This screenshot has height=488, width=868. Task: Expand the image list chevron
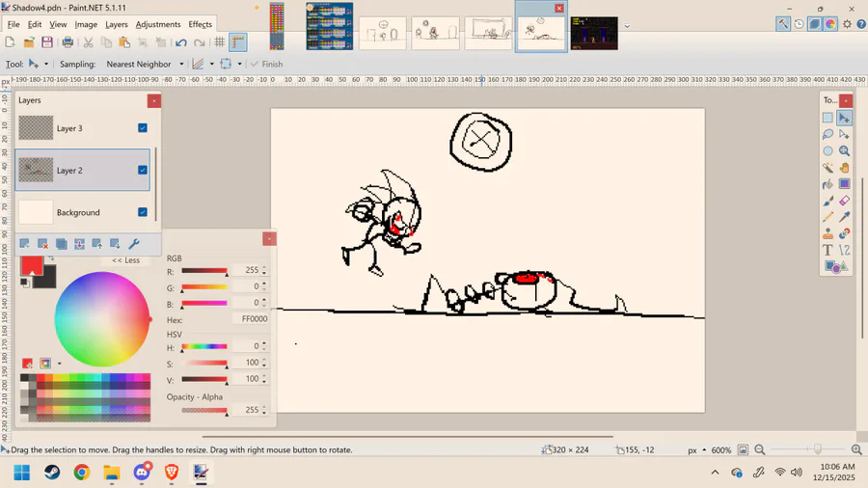pos(627,26)
